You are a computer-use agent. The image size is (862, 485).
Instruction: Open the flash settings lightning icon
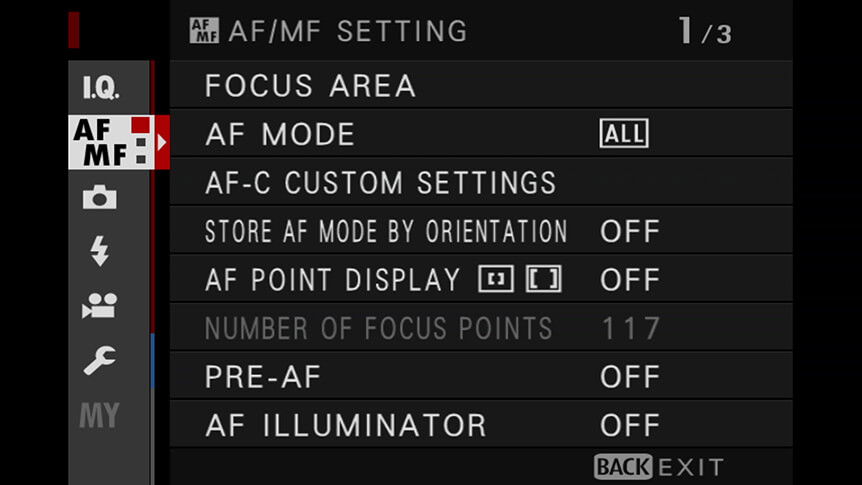[100, 251]
